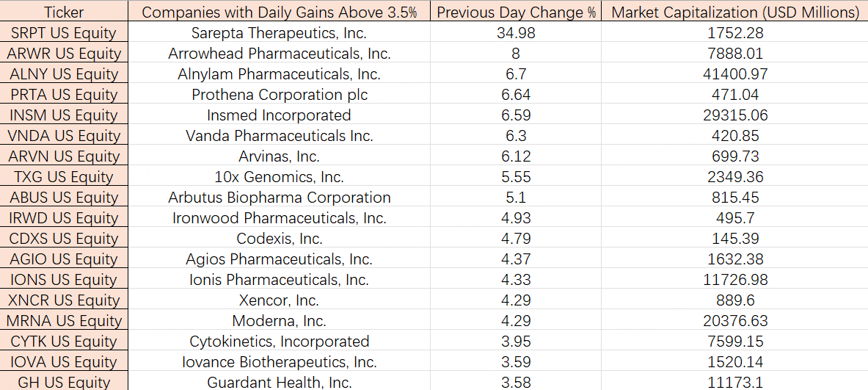Screen dimensions: 868x390
Task: Select the SRPT US Equity ticker cell
Action: 63,33
